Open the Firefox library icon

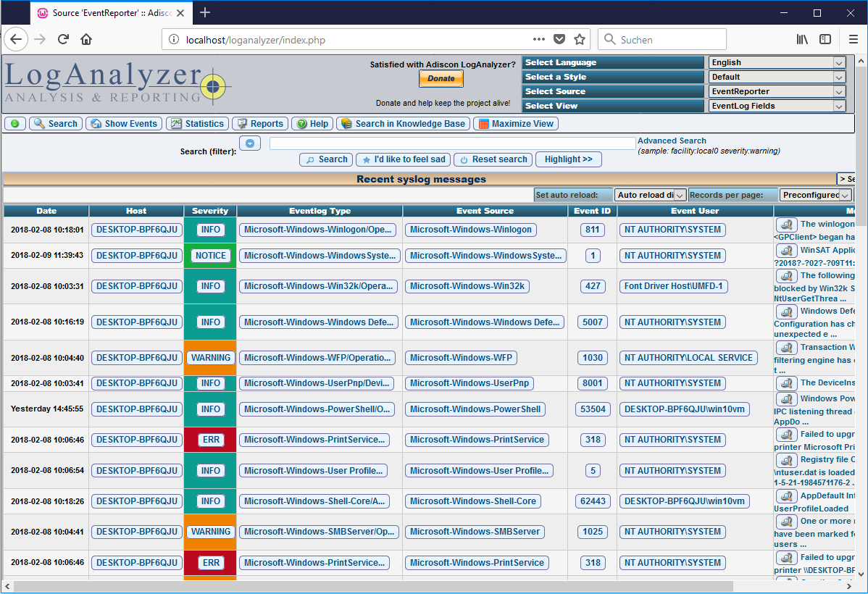click(x=802, y=39)
